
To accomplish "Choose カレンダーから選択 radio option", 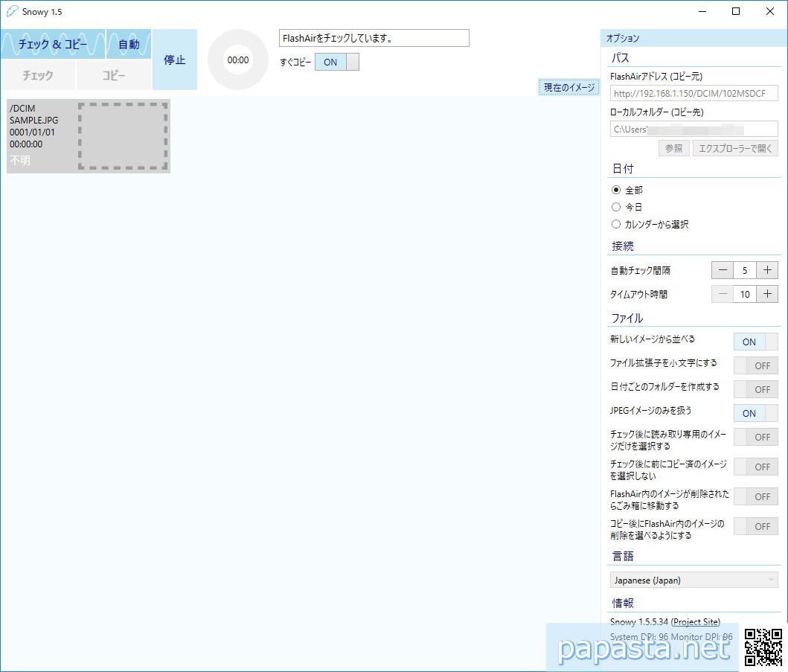I will pyautogui.click(x=616, y=224).
